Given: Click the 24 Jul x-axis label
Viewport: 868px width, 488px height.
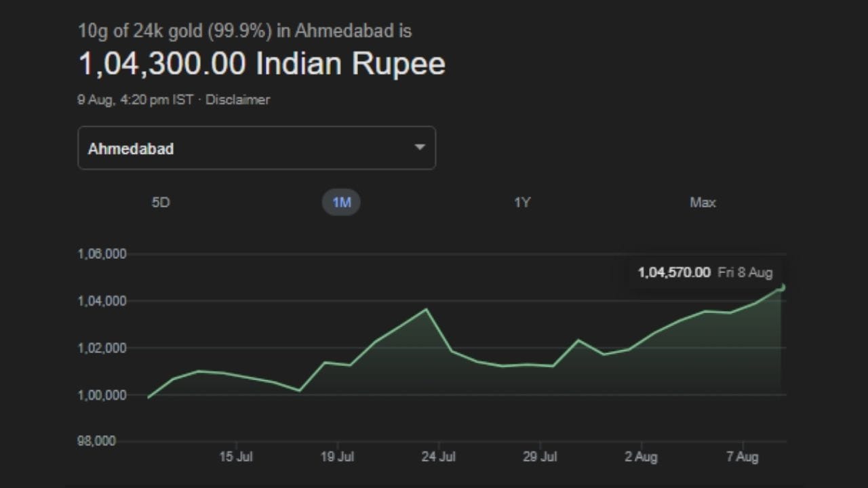Looking at the screenshot, I should pos(438,457).
